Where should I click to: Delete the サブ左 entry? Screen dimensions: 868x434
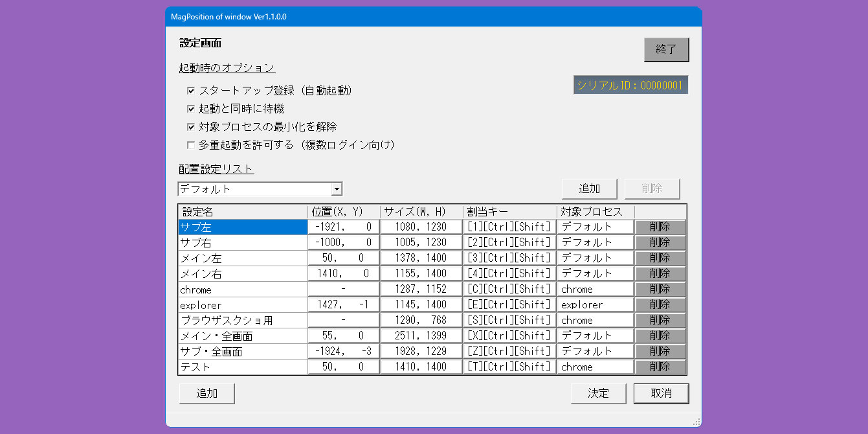pos(660,227)
